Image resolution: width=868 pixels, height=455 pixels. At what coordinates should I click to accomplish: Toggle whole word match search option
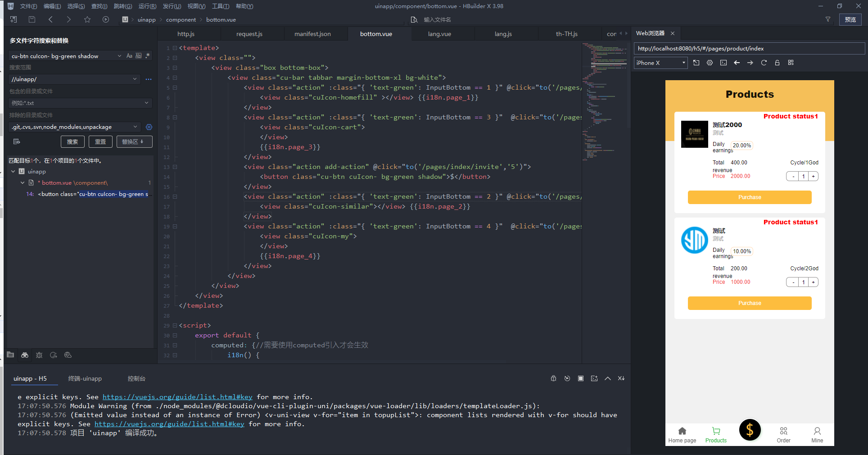click(139, 56)
